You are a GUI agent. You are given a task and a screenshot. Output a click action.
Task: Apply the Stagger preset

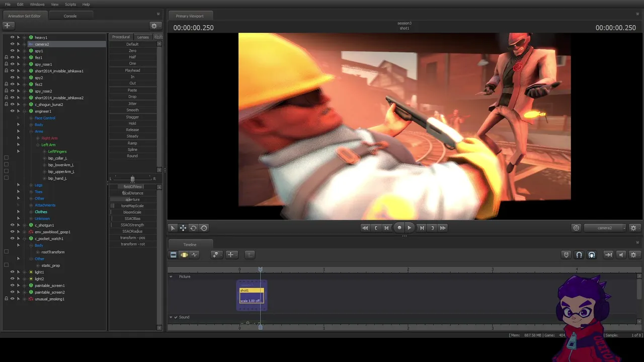pos(132,117)
